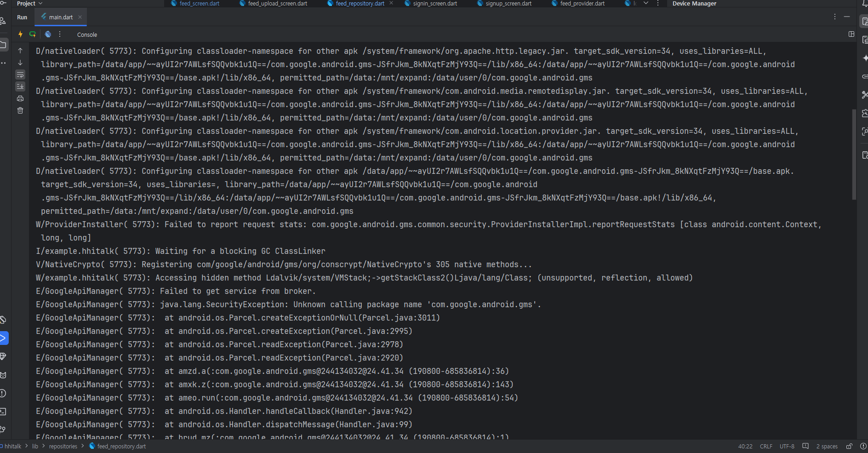Click lib in the breadcrumb bar
Viewport: 868px width, 453px height.
coord(35,446)
